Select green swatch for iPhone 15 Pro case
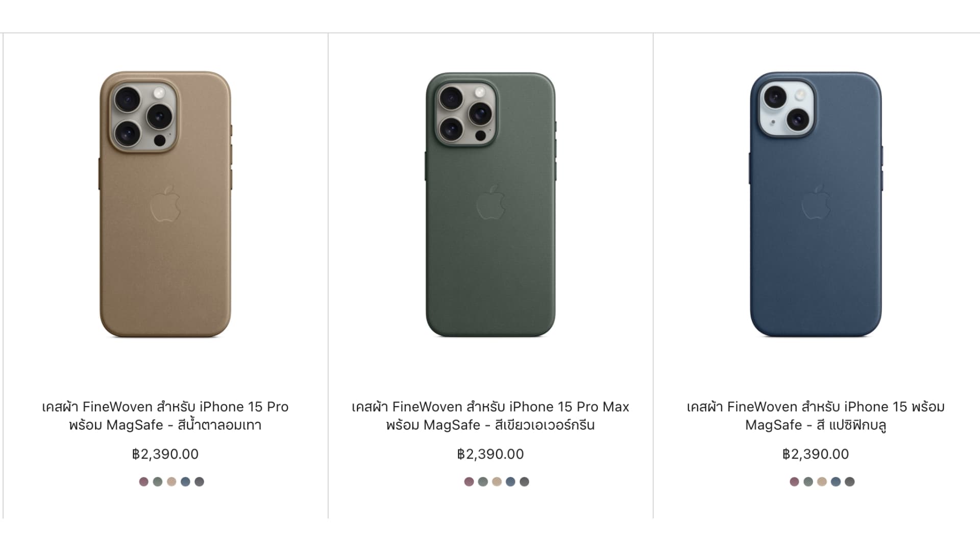The width and height of the screenshot is (980, 551). (158, 482)
